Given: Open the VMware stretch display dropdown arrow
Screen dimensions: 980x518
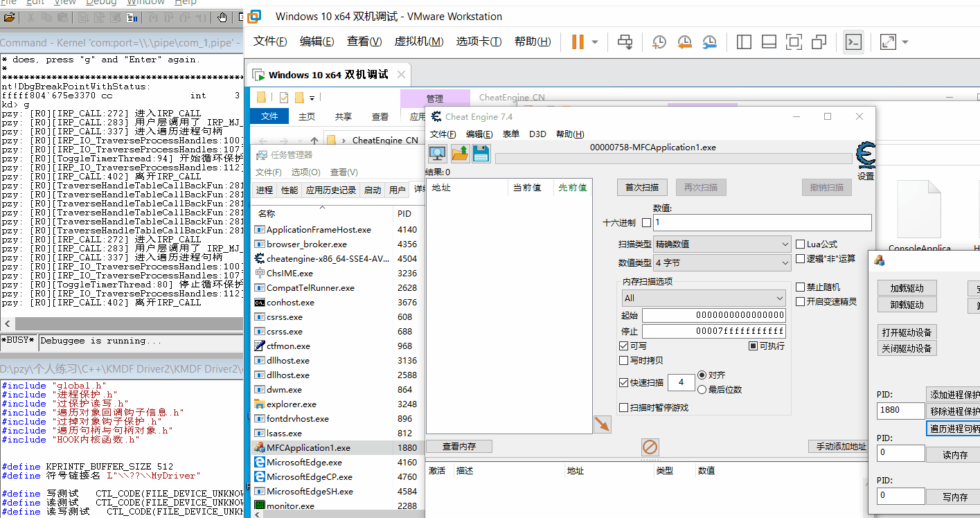Looking at the screenshot, I should 905,42.
